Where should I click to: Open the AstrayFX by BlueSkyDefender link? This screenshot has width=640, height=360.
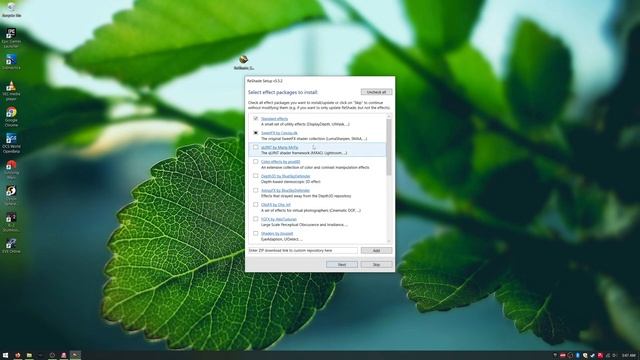click(285, 190)
